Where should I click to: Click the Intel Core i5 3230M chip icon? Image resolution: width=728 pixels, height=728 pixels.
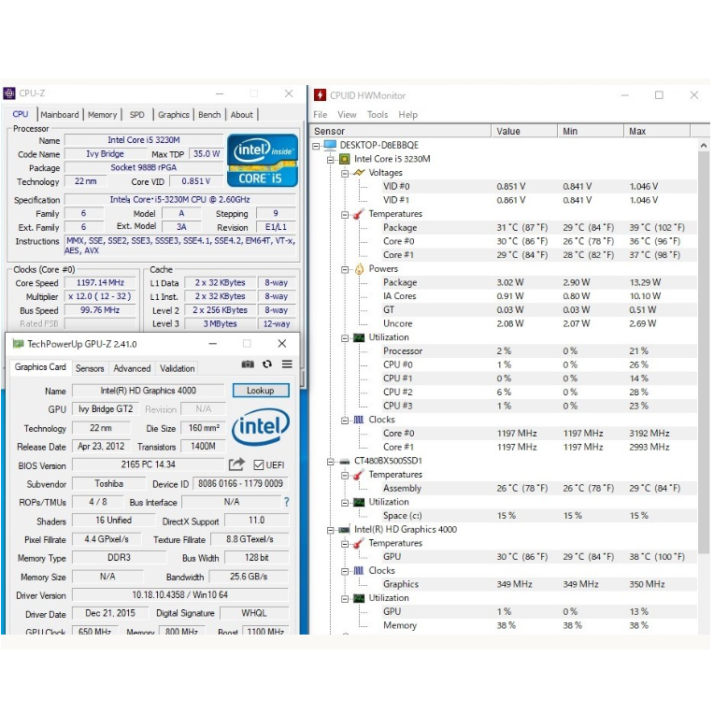click(345, 159)
